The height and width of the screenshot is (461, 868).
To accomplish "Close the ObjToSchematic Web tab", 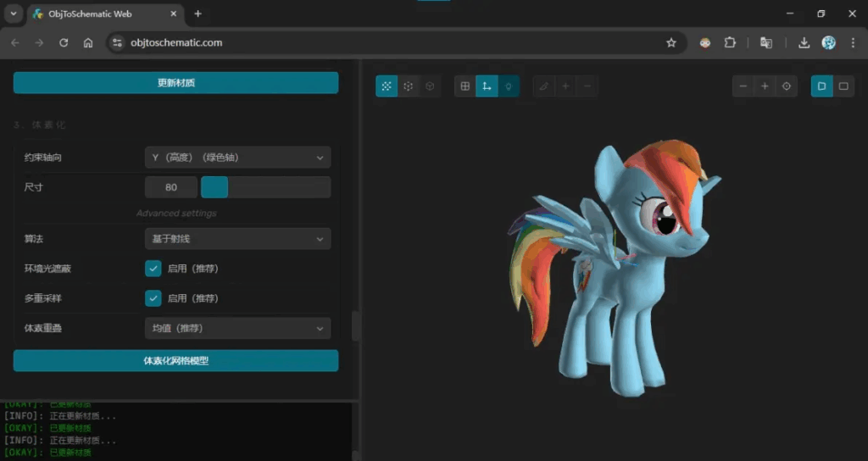I will point(173,14).
